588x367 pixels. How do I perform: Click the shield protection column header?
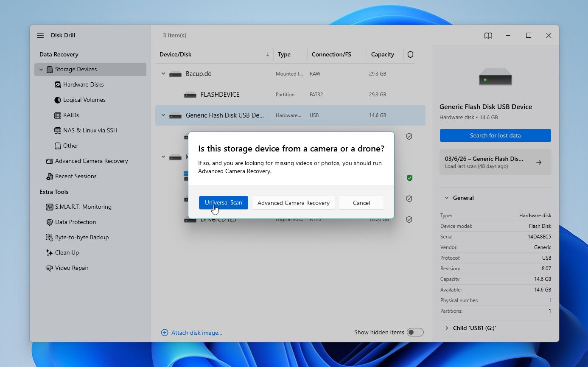[x=410, y=55]
